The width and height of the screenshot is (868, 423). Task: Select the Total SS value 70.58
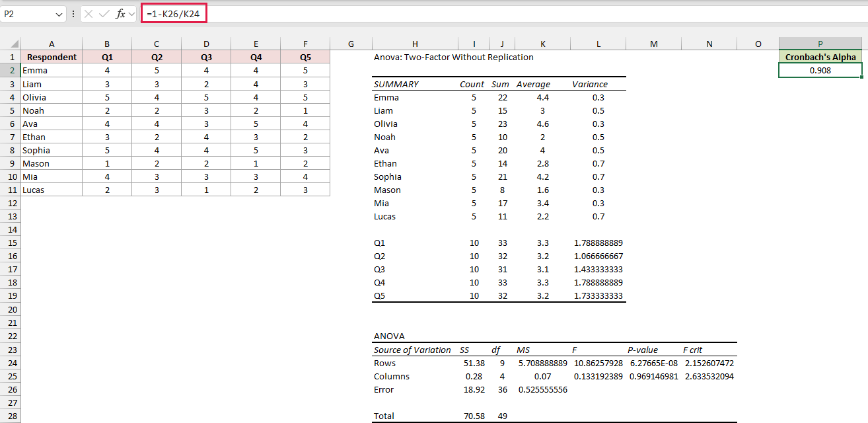pos(474,416)
